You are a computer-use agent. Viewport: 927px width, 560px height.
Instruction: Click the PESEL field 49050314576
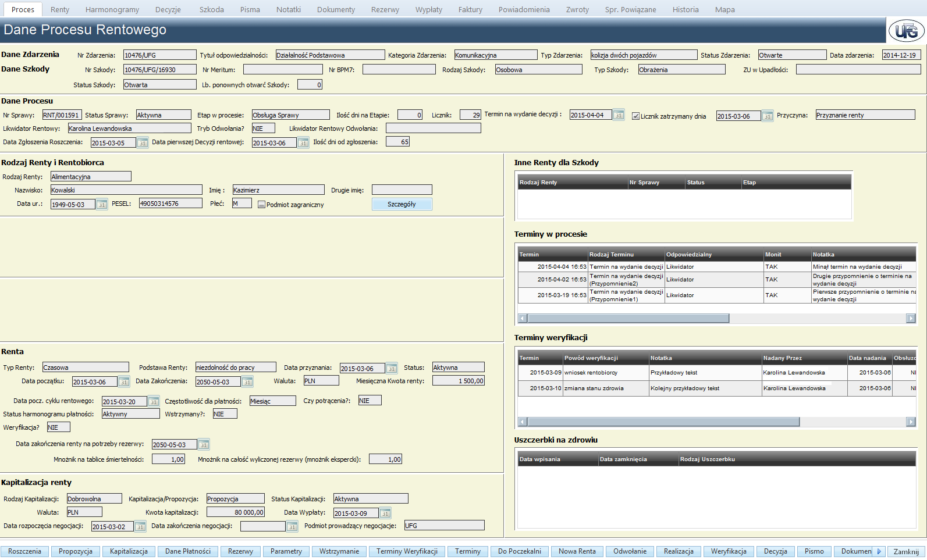(x=171, y=204)
